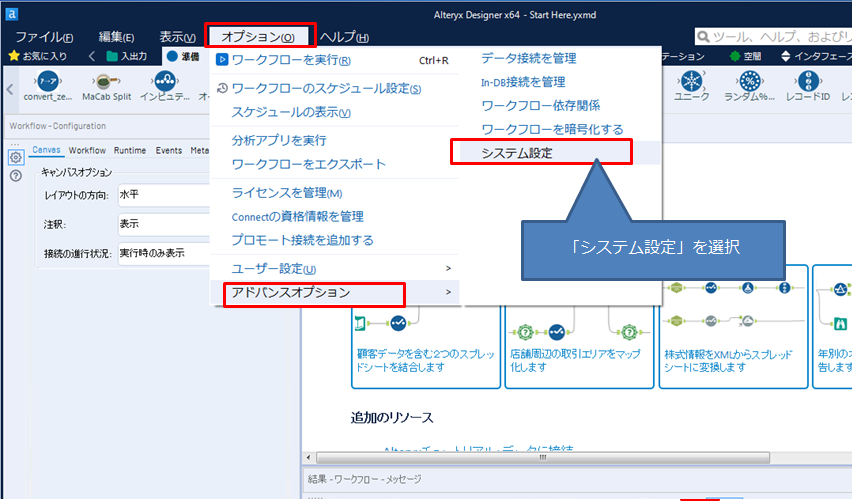Click the Alteryx app logo icon

[x=11, y=14]
